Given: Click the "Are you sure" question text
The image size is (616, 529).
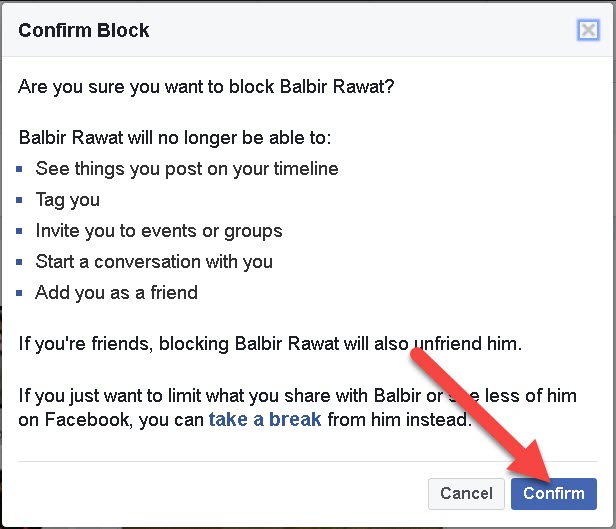Looking at the screenshot, I should point(207,87).
